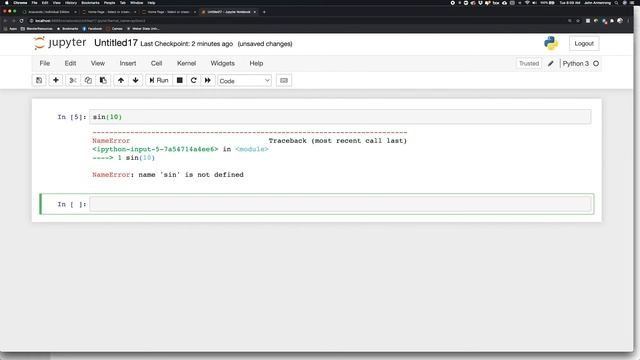Rename the notebook title Untitled17
The height and width of the screenshot is (360, 640).
116,43
